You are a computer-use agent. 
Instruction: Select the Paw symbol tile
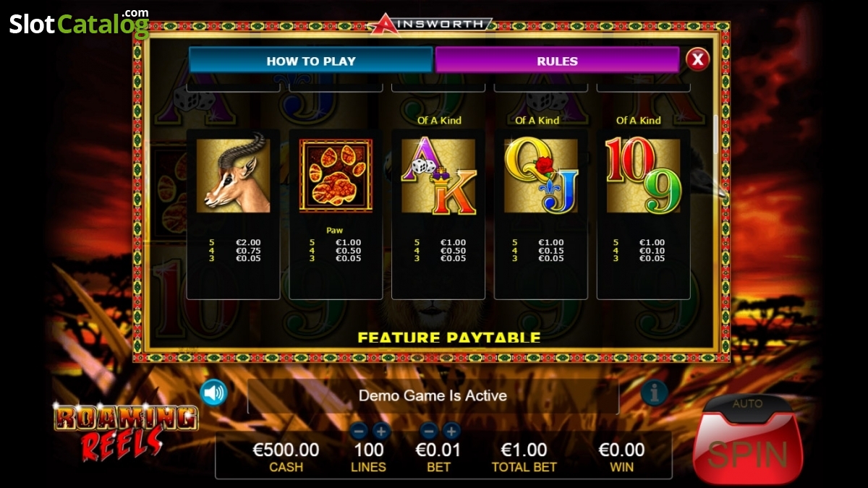click(336, 176)
